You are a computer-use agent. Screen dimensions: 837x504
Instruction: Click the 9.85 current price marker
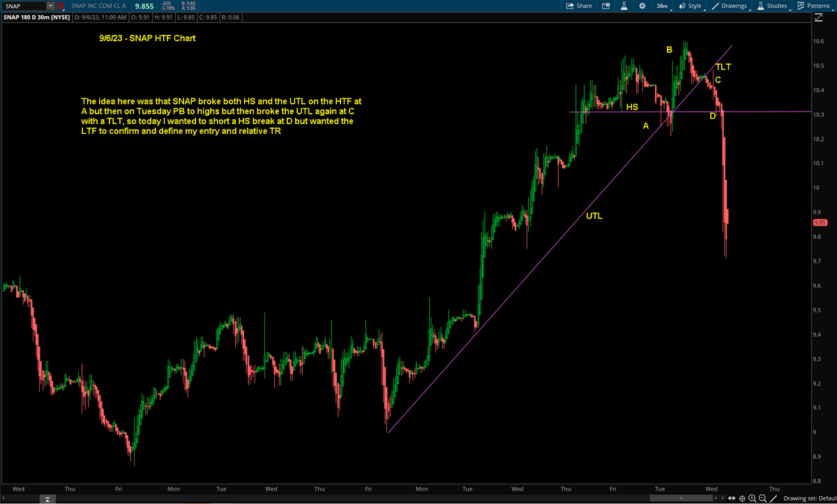820,223
